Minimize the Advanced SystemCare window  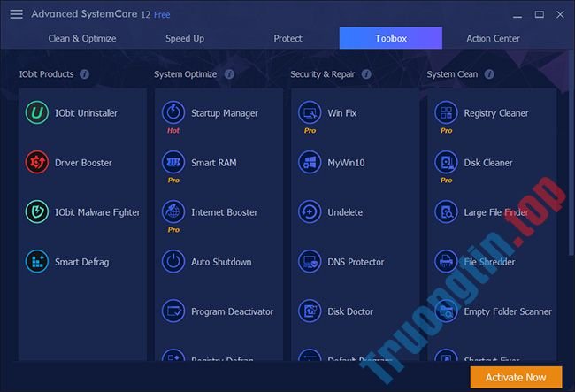(x=517, y=15)
